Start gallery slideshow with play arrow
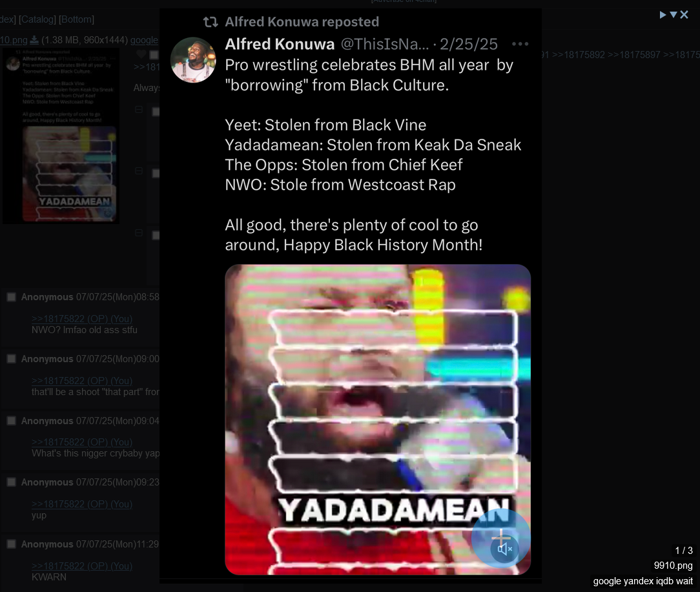Viewport: 700px width, 592px height. click(x=663, y=15)
